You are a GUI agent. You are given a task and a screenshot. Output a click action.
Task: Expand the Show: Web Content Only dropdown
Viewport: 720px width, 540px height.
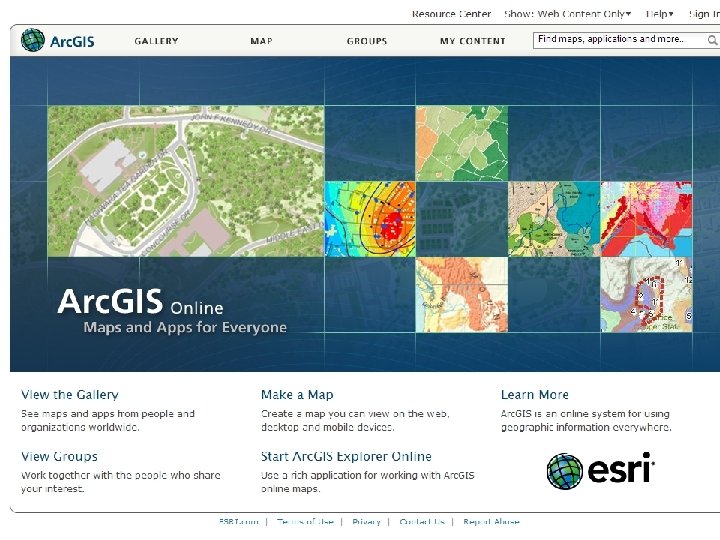[568, 14]
